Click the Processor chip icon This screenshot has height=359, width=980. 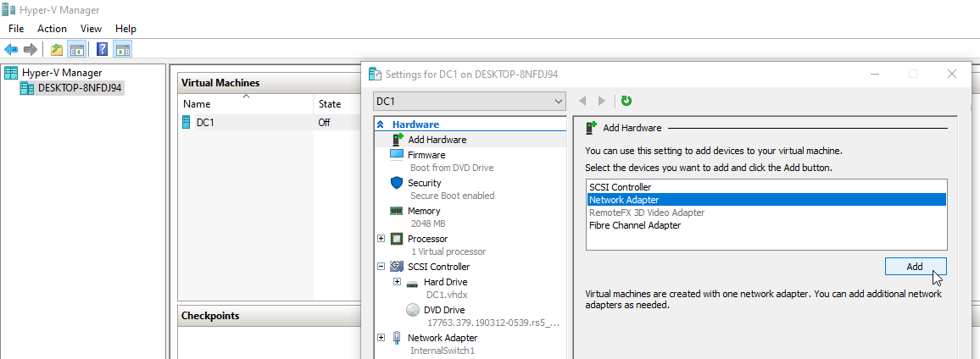click(397, 239)
